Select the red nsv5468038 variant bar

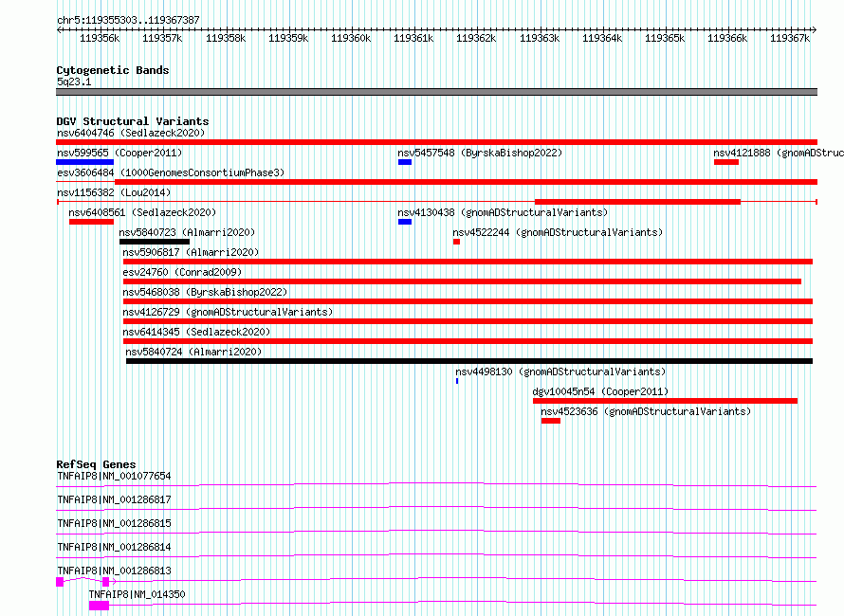click(x=468, y=301)
